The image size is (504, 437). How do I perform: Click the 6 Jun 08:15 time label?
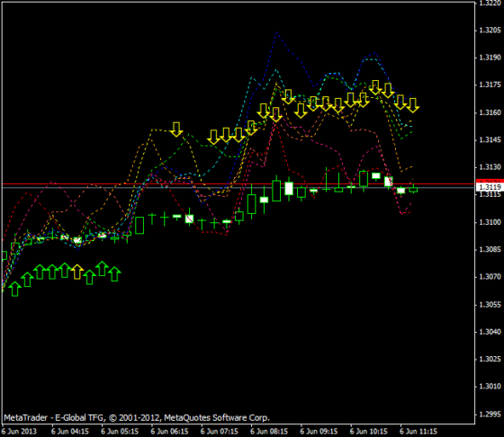coord(269,432)
